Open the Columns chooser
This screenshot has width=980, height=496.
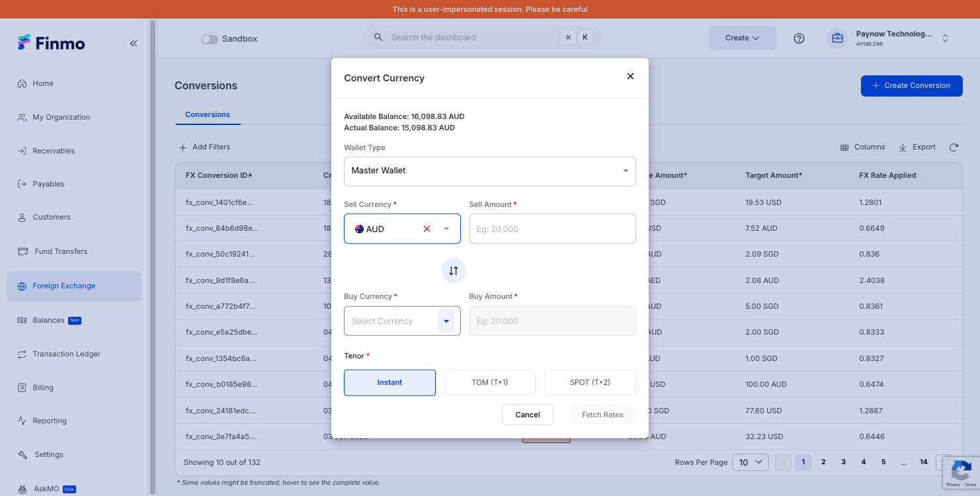862,147
